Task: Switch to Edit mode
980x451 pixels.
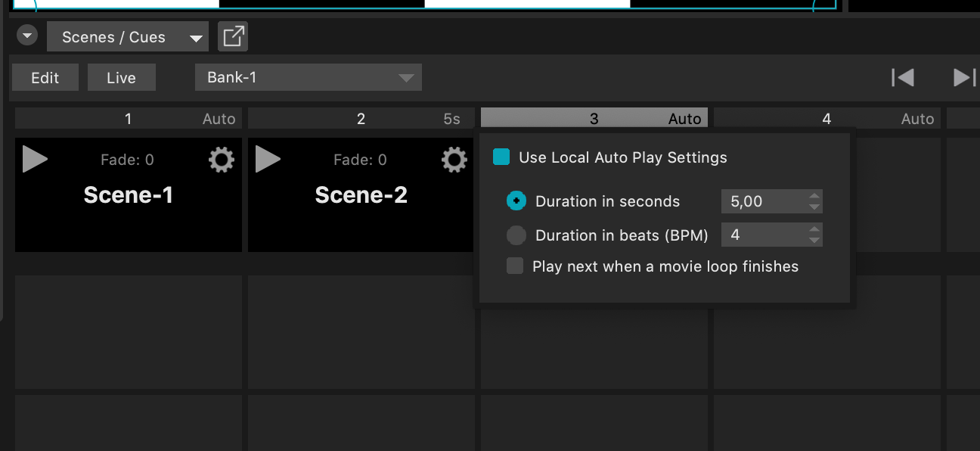Action: click(45, 76)
